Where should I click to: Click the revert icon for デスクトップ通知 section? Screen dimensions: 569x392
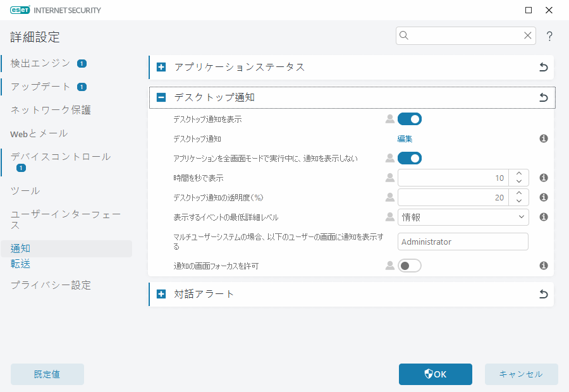pos(543,98)
